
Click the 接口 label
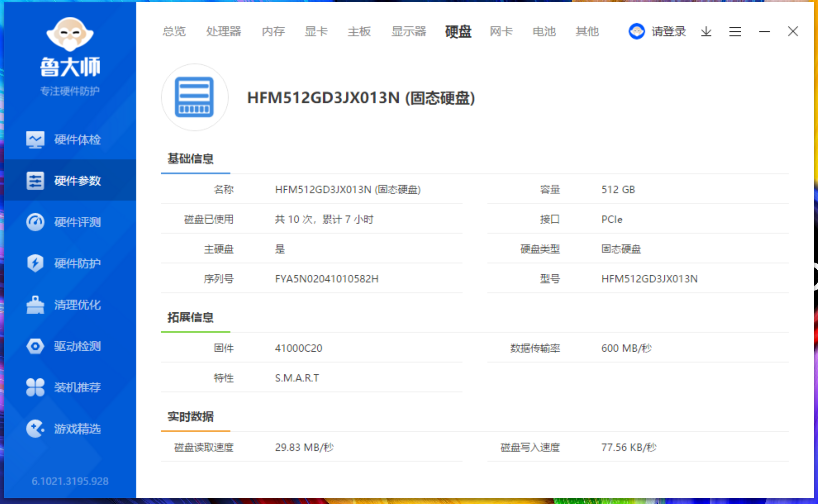click(550, 219)
